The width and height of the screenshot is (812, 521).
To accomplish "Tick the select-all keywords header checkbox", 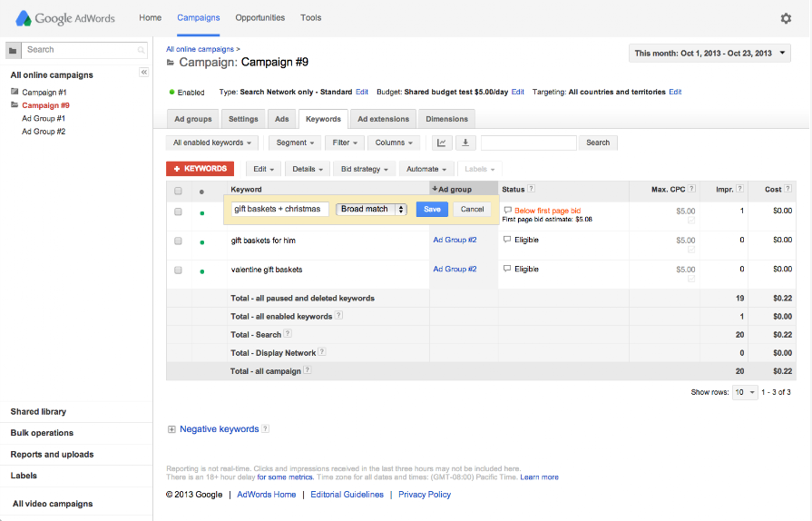I will point(178,191).
